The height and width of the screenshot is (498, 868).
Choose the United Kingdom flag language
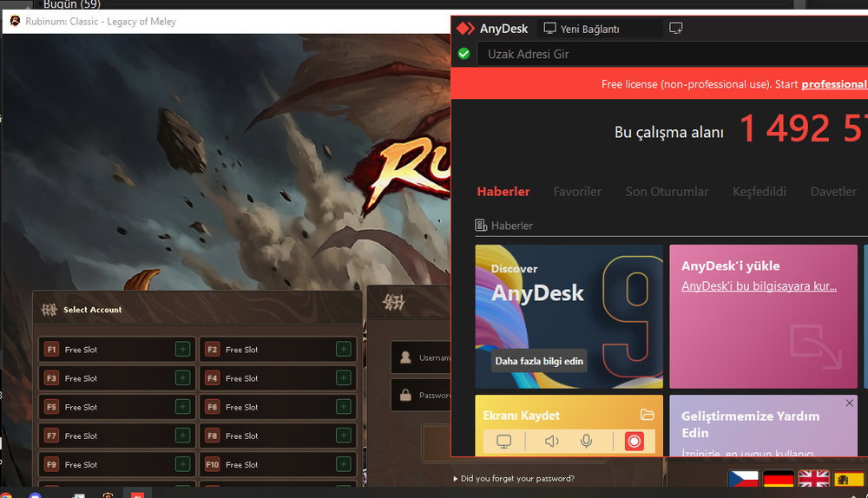point(813,480)
